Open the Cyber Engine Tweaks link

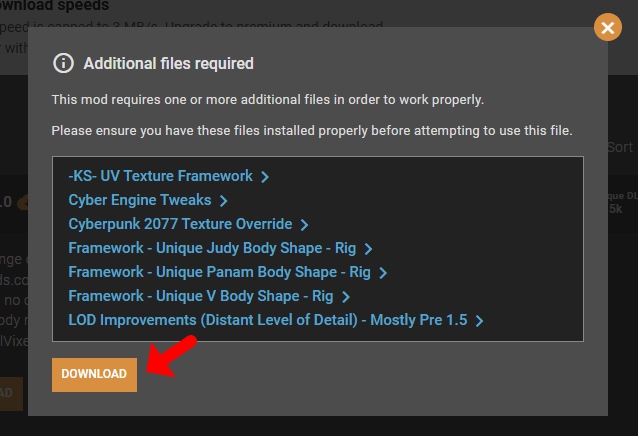140,200
